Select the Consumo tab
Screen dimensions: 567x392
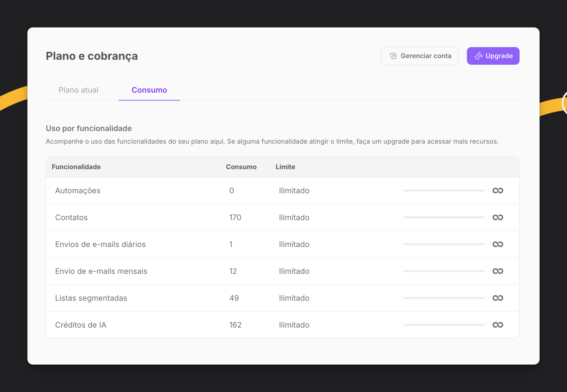click(149, 90)
